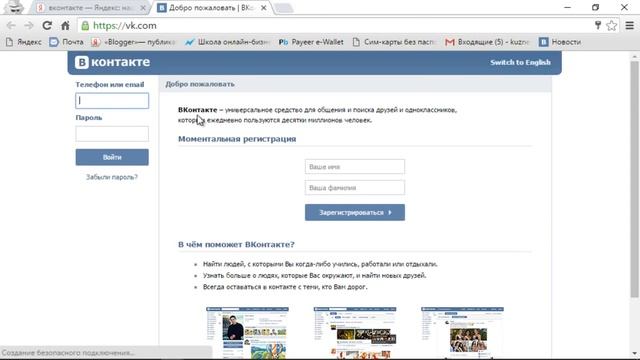This screenshot has width=640, height=360.
Task: Click the Ваше имя field
Action: (x=355, y=167)
